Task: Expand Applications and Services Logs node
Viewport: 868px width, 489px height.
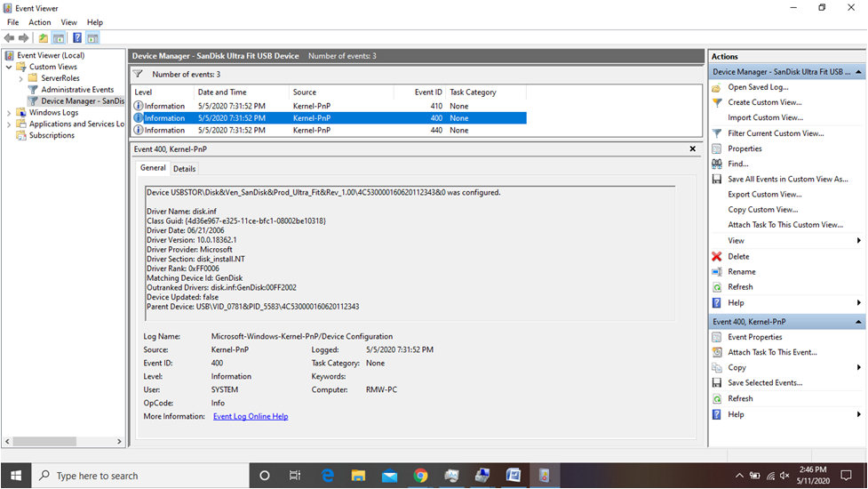Action: [9, 124]
